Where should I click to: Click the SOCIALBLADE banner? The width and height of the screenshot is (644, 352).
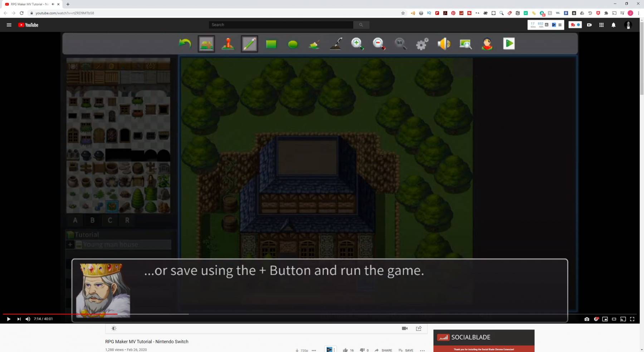click(484, 337)
